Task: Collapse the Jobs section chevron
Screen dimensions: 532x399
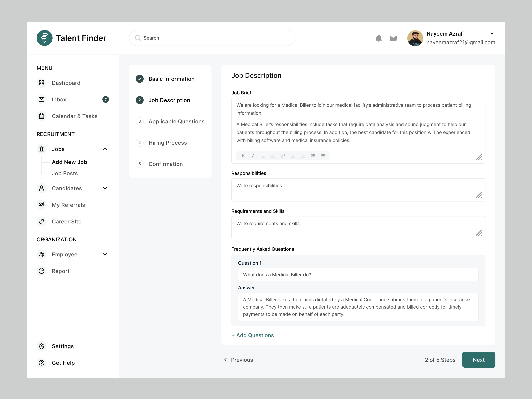Action: [x=105, y=149]
